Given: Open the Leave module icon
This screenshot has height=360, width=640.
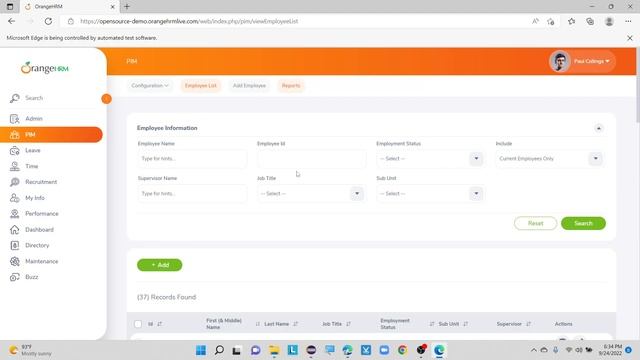Looking at the screenshot, I should [15, 151].
